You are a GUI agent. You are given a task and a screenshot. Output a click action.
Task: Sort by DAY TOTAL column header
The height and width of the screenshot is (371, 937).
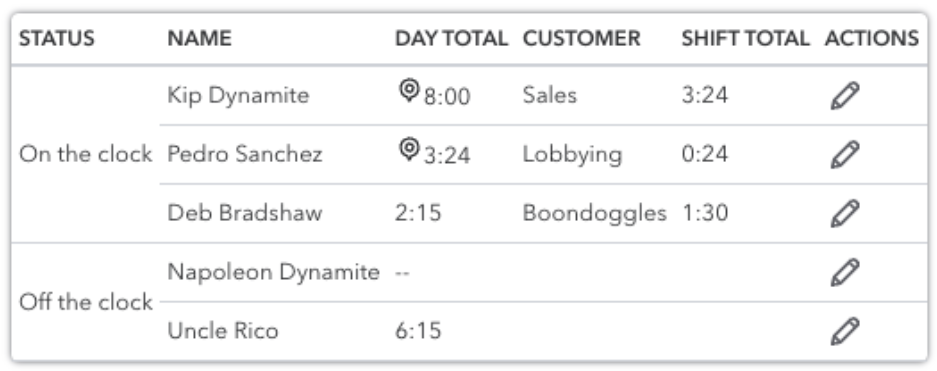(451, 39)
